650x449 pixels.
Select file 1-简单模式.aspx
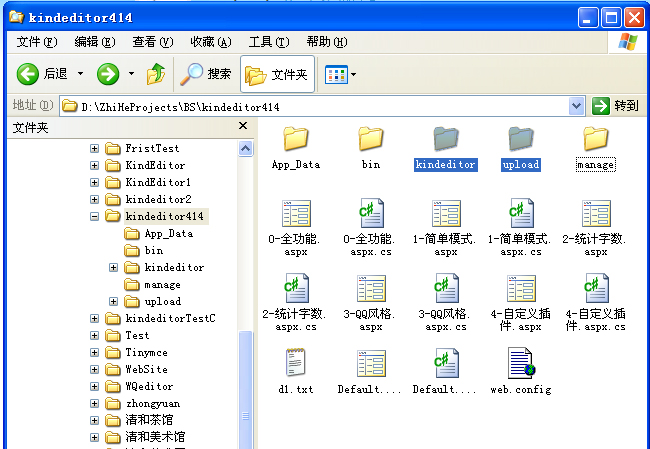coord(446,228)
